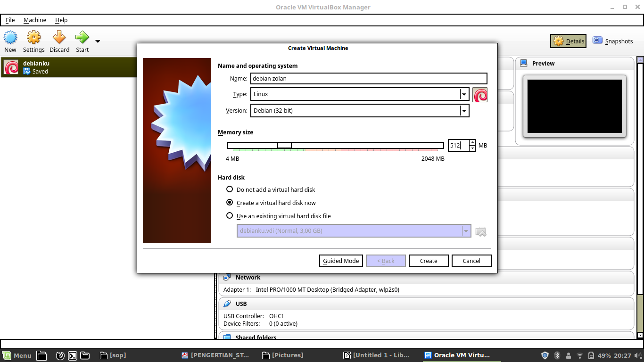The height and width of the screenshot is (362, 644).
Task: Open the debianku.vdi hard disk dropdown
Action: pos(354,231)
